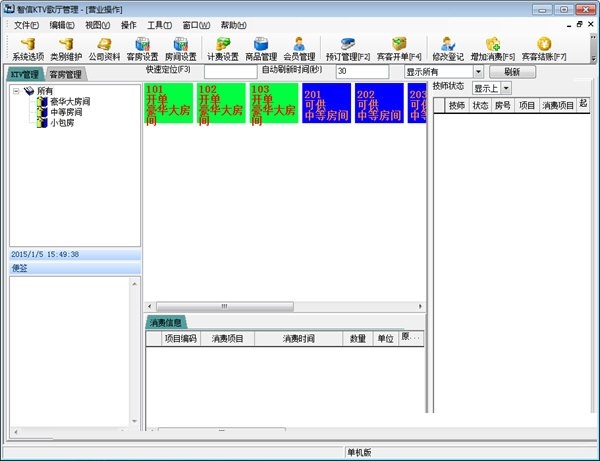The width and height of the screenshot is (600, 461).
Task: Open the 文件(F) menu
Action: pyautogui.click(x=26, y=25)
